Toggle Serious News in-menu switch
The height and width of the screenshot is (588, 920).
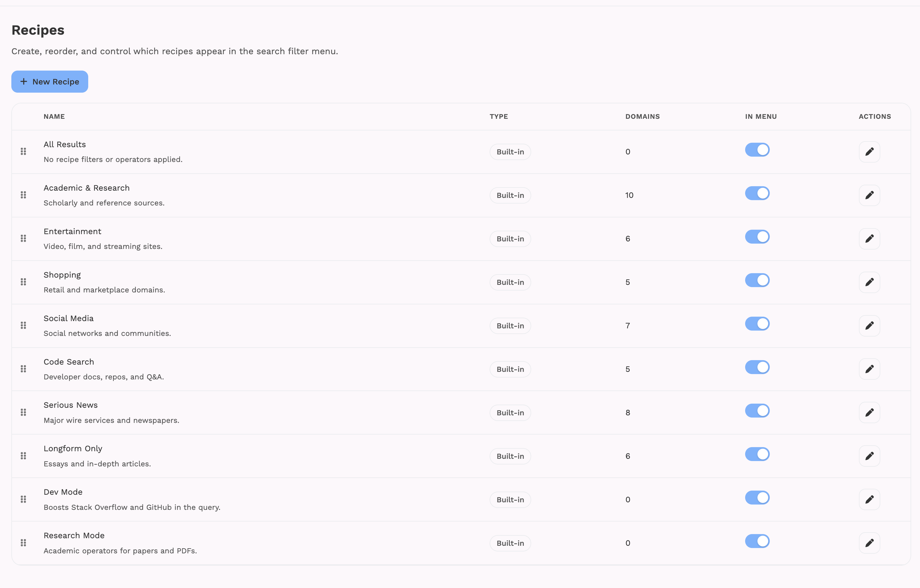click(757, 411)
